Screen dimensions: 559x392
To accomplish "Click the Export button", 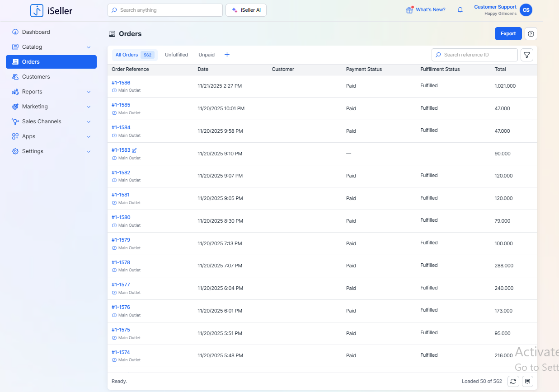I will [x=508, y=34].
